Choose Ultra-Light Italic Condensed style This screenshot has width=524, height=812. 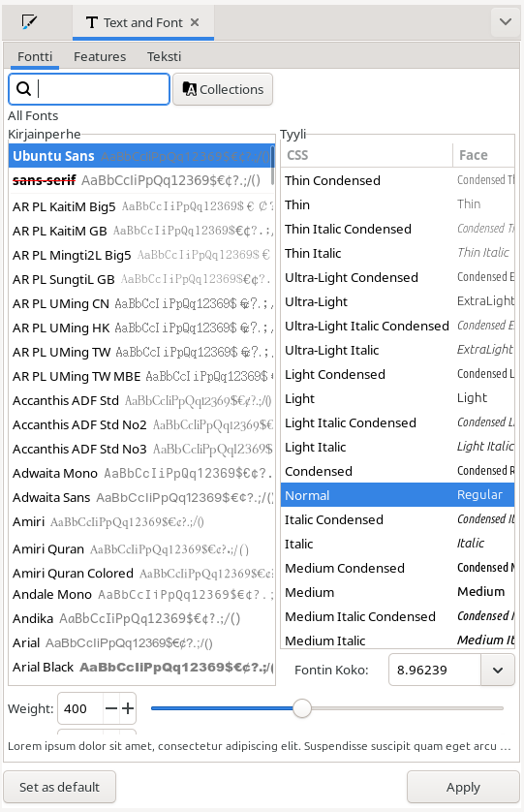pos(398,326)
